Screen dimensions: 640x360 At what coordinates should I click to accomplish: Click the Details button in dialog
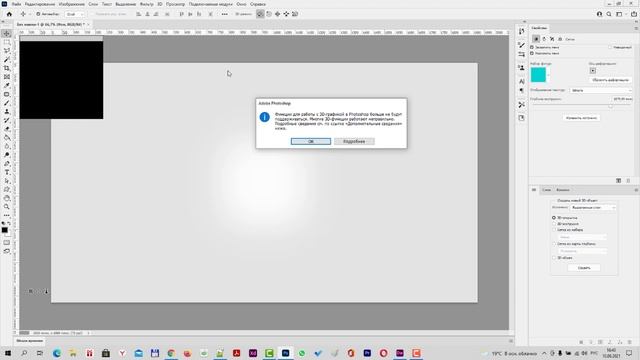[354, 141]
